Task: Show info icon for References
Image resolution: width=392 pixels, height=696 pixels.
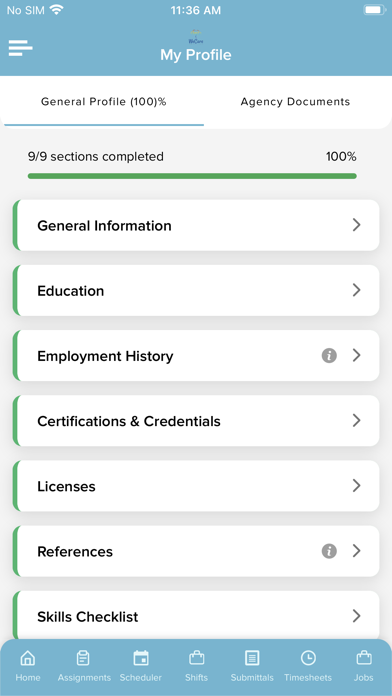Action: pos(329,551)
